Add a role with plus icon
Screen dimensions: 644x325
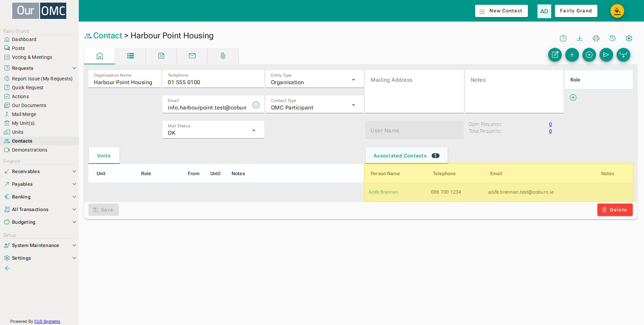click(x=573, y=97)
